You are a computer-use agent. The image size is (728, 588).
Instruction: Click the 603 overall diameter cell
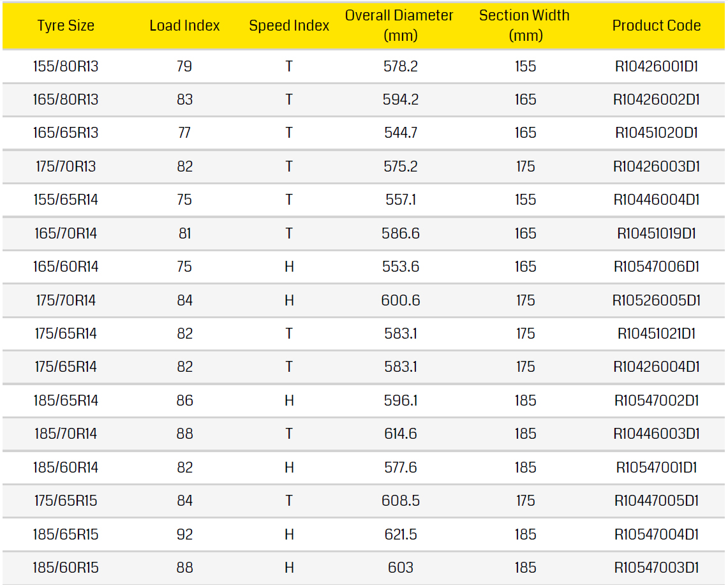click(401, 568)
